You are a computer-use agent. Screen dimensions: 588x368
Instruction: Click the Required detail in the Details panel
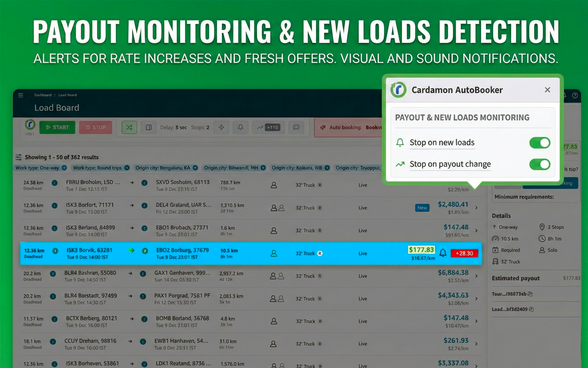[506, 250]
